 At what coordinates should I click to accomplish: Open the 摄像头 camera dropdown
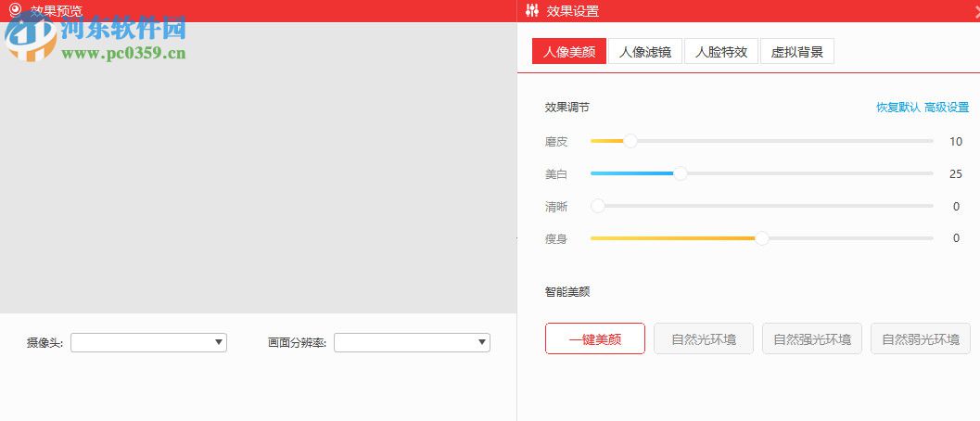[x=148, y=343]
